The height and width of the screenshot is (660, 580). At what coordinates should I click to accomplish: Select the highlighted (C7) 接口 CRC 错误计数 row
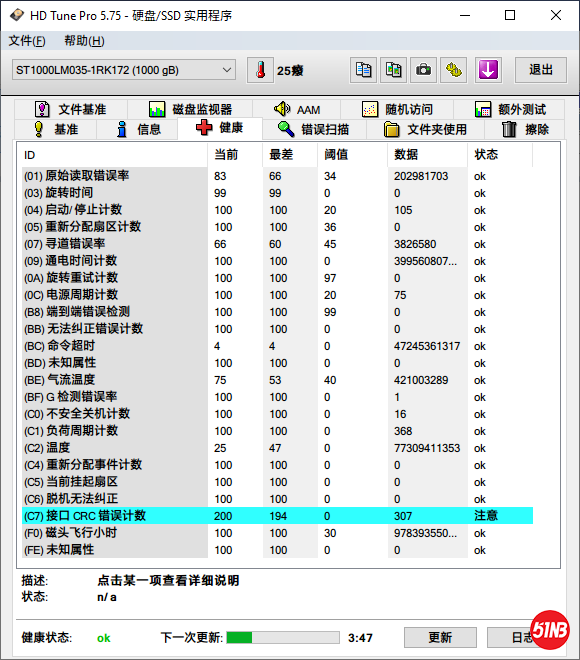coord(277,516)
